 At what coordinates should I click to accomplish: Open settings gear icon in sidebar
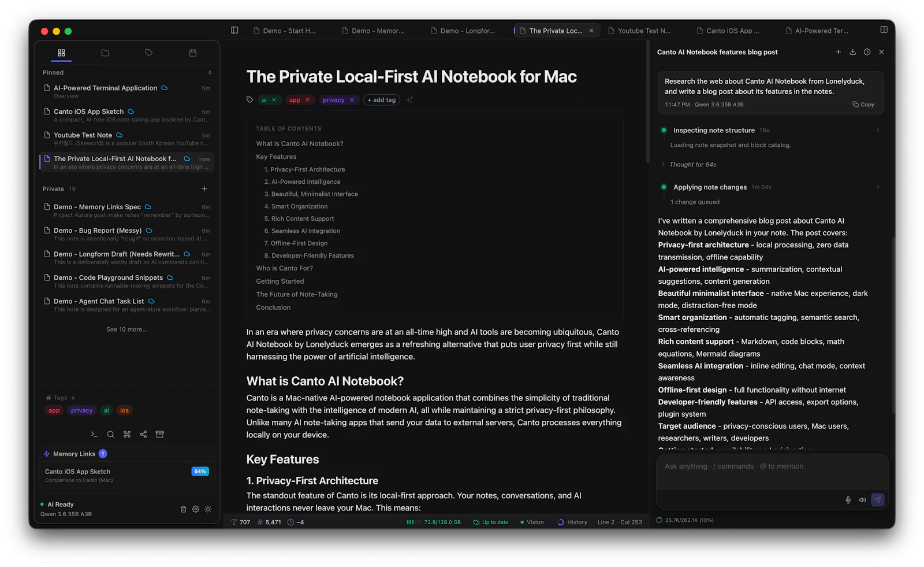[196, 509]
